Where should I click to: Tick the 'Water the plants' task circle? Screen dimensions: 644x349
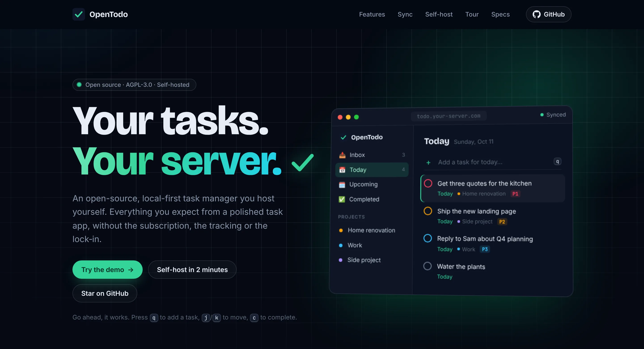[x=427, y=266]
